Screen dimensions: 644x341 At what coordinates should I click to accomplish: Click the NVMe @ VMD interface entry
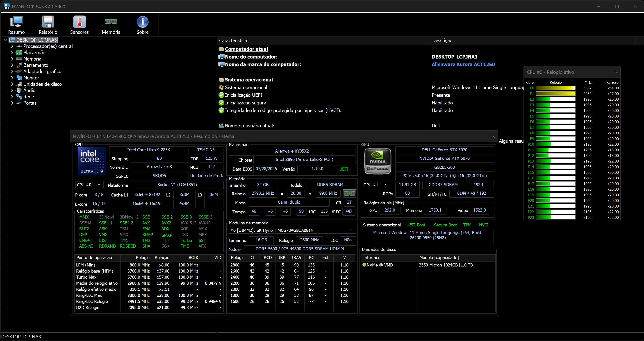(378, 265)
